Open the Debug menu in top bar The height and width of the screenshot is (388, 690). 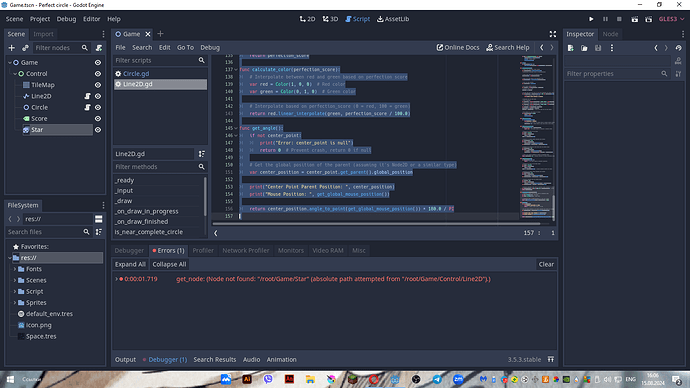[66, 19]
